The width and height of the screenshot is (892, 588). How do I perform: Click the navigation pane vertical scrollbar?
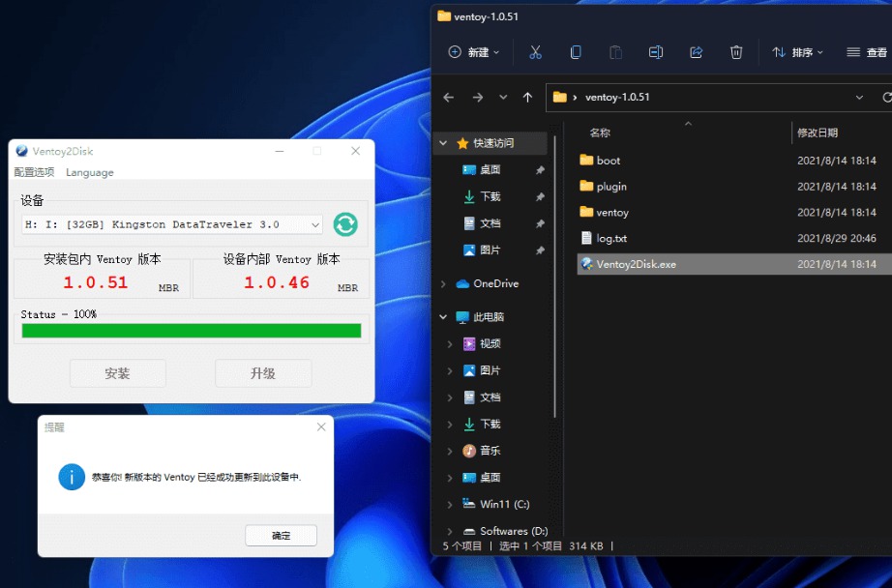[x=554, y=276]
